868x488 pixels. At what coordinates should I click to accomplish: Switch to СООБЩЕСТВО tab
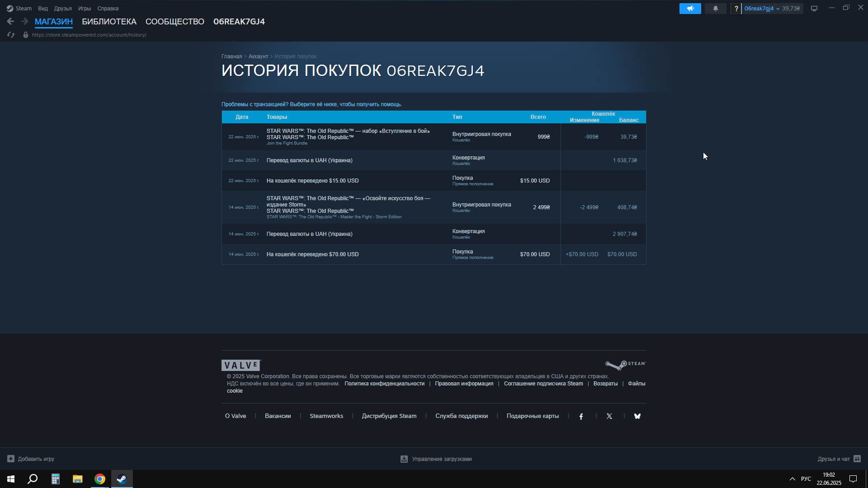point(175,22)
